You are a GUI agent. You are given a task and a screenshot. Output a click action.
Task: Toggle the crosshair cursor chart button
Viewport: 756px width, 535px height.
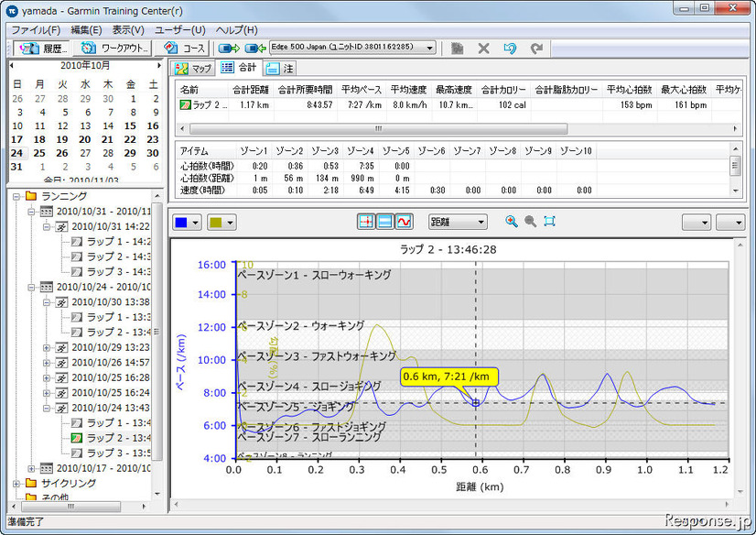pyautogui.click(x=366, y=222)
